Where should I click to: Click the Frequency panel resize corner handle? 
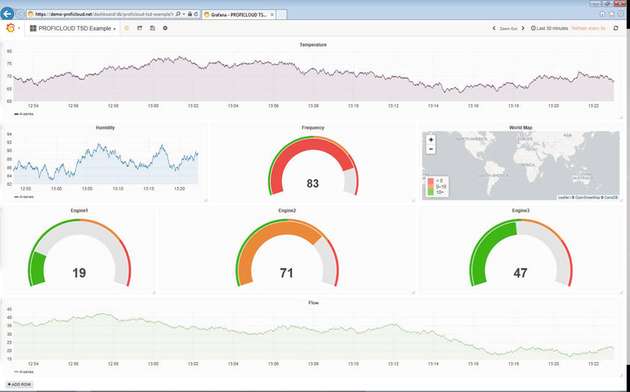point(413,200)
